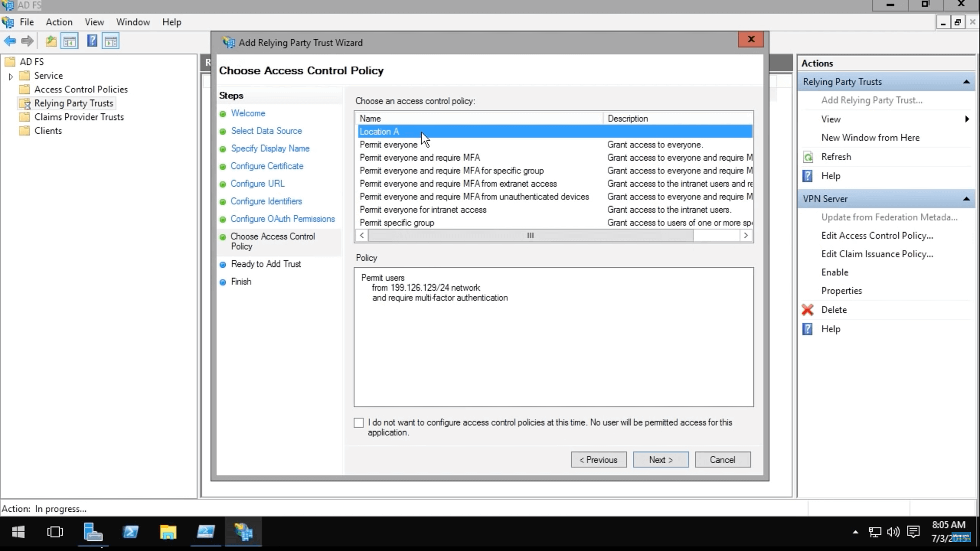Click the Next button to proceed
This screenshot has width=980, height=551.
tap(660, 460)
